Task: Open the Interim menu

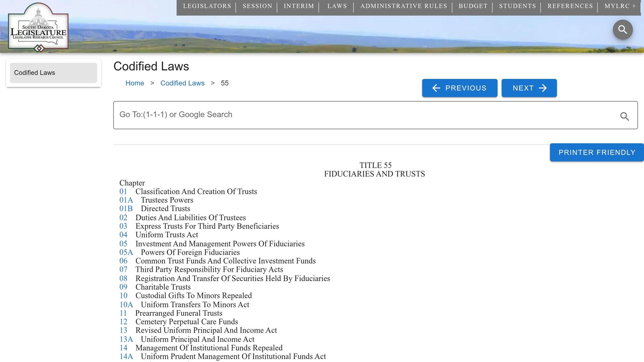Action: [x=299, y=6]
